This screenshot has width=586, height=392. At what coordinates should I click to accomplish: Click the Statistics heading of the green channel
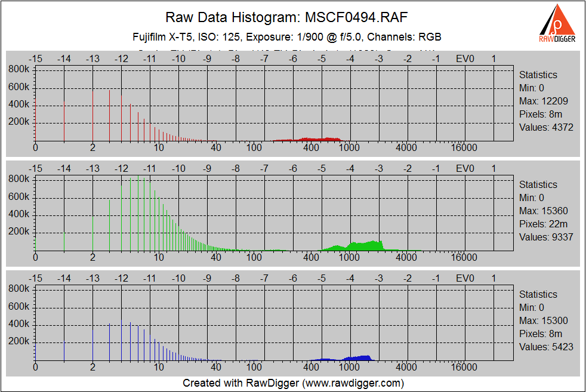click(538, 184)
